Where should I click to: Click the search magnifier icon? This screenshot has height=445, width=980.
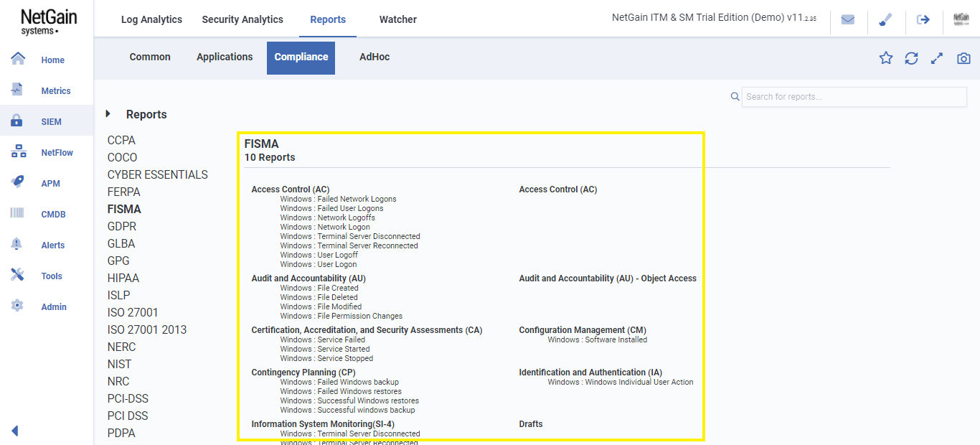(735, 96)
